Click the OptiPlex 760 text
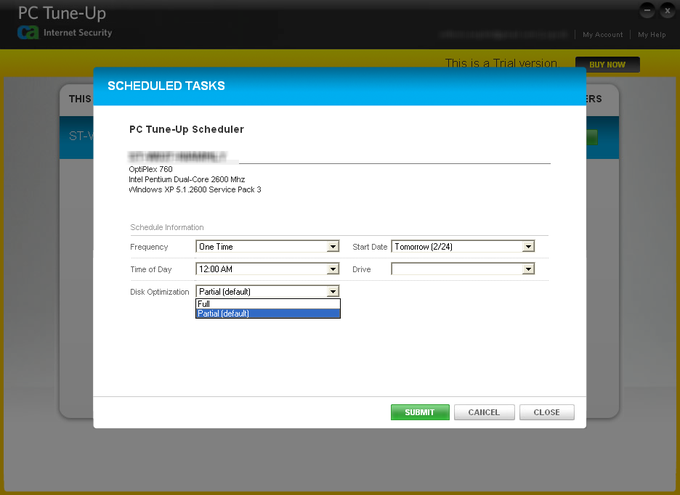The image size is (680, 495). [150, 169]
